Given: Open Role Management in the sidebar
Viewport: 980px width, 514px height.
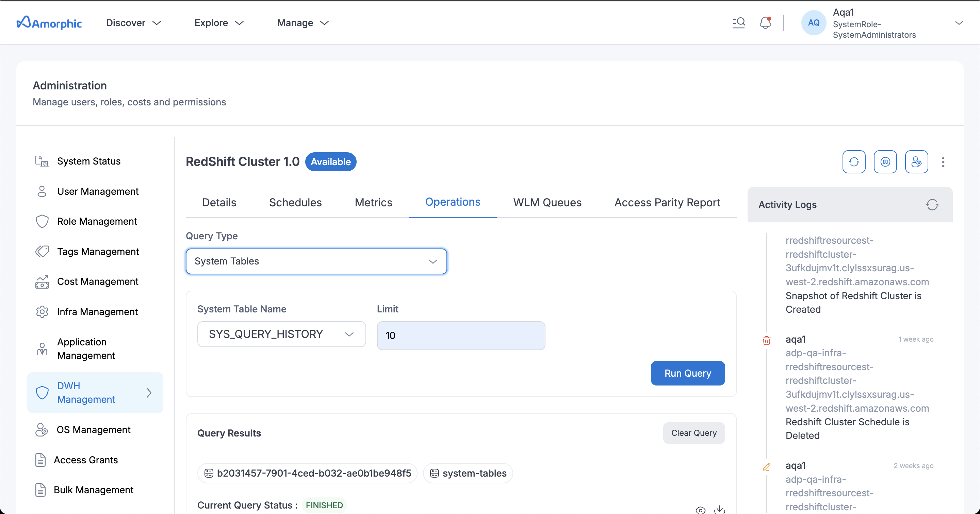Looking at the screenshot, I should click(97, 221).
